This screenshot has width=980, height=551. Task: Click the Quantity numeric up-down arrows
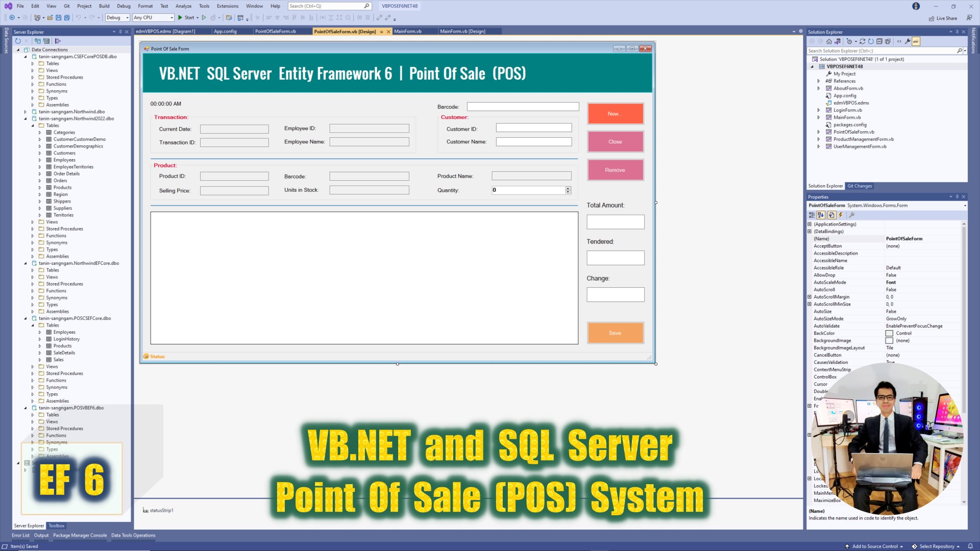coord(568,190)
